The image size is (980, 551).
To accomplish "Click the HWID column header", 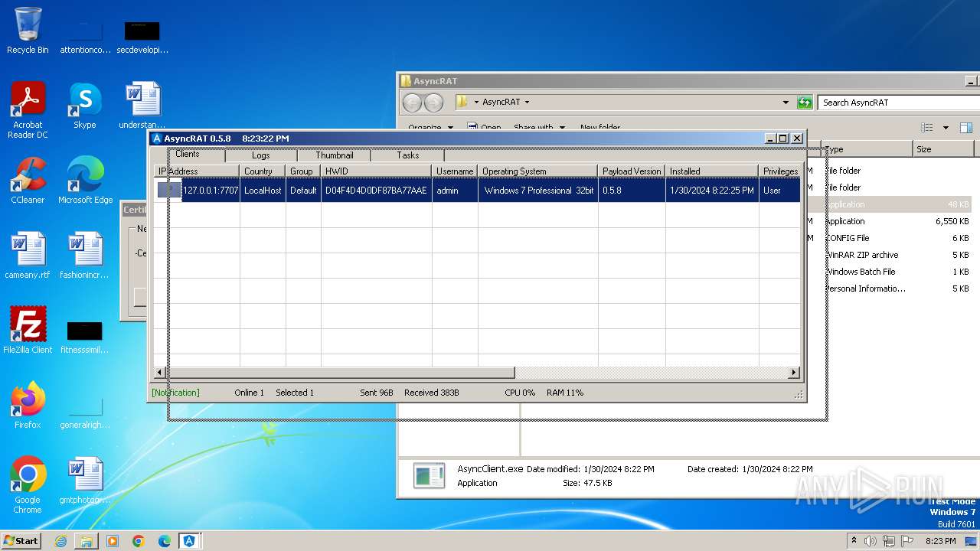I will point(377,171).
